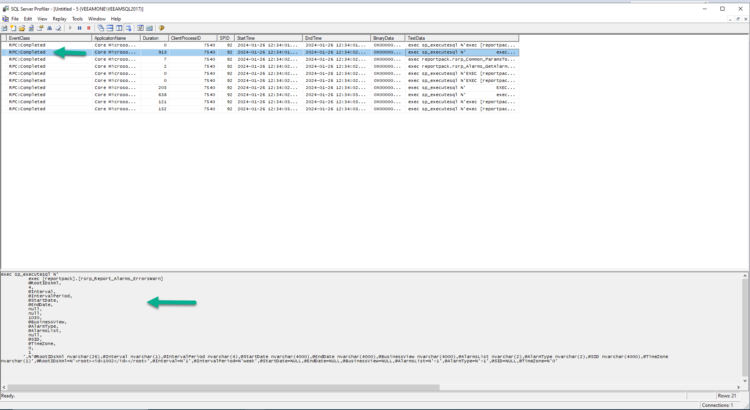Open the Window menu
The height and width of the screenshot is (410, 750).
97,18
